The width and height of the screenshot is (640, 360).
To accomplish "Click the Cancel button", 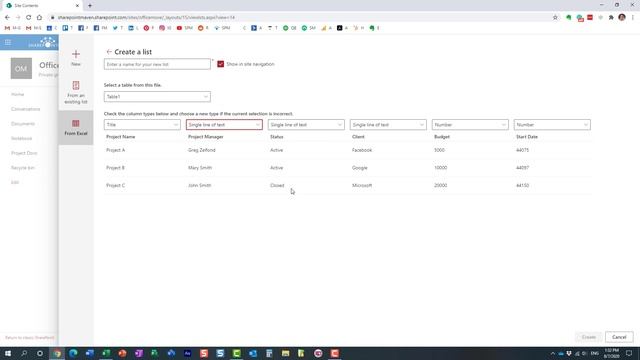I will coord(619,337).
